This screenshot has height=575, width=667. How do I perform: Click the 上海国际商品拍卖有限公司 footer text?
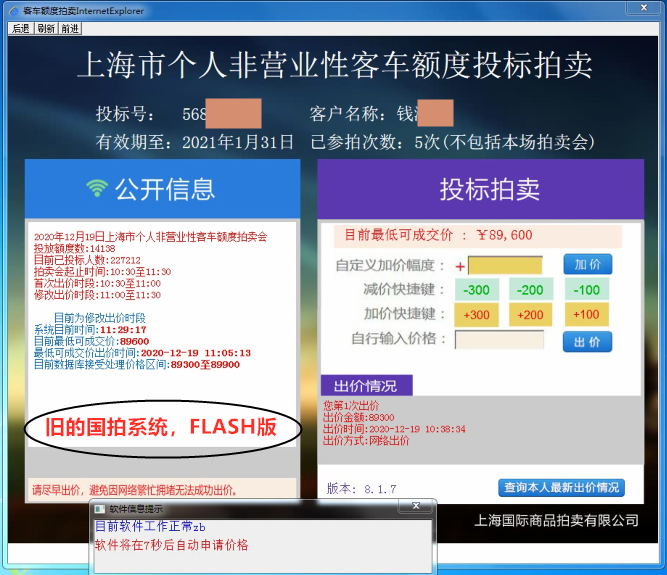pyautogui.click(x=556, y=520)
